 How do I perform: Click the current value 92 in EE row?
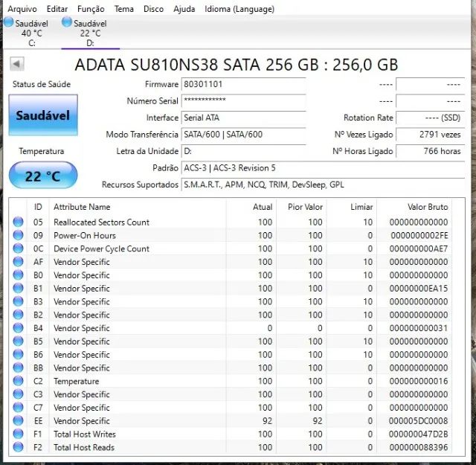pyautogui.click(x=267, y=421)
